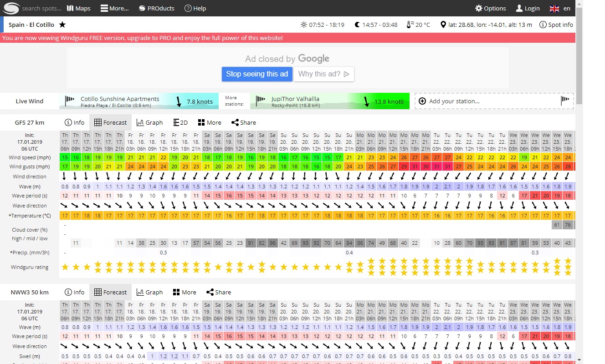This screenshot has height=364, width=605.
Task: Click Why this ad? button
Action: point(324,74)
